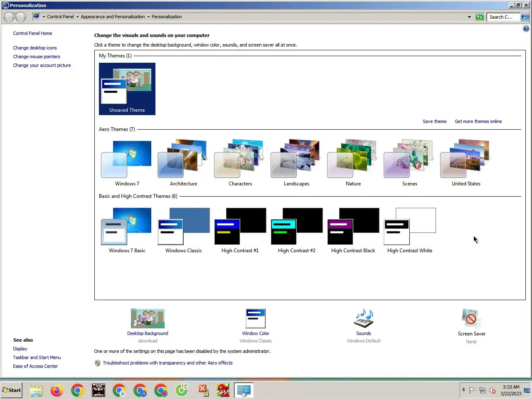532x399 pixels.
Task: Click the Personalization taskbar button
Action: point(244,391)
